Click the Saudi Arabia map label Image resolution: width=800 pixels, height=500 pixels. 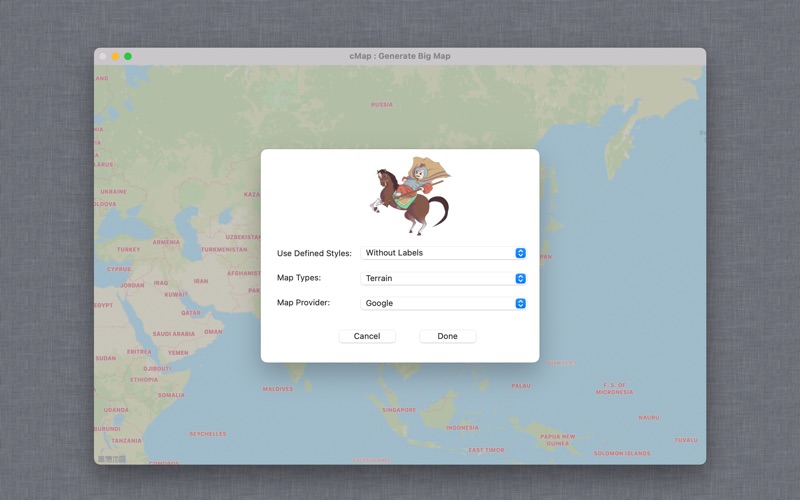pos(173,334)
